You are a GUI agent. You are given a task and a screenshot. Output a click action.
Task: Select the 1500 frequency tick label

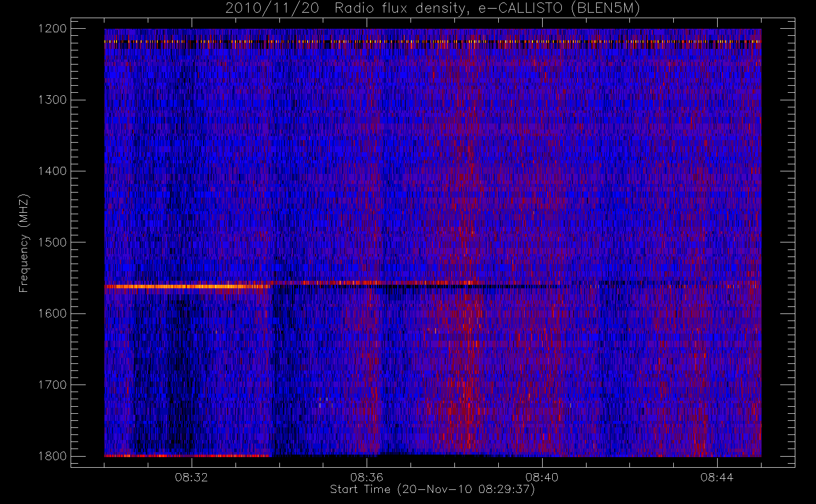(x=52, y=242)
